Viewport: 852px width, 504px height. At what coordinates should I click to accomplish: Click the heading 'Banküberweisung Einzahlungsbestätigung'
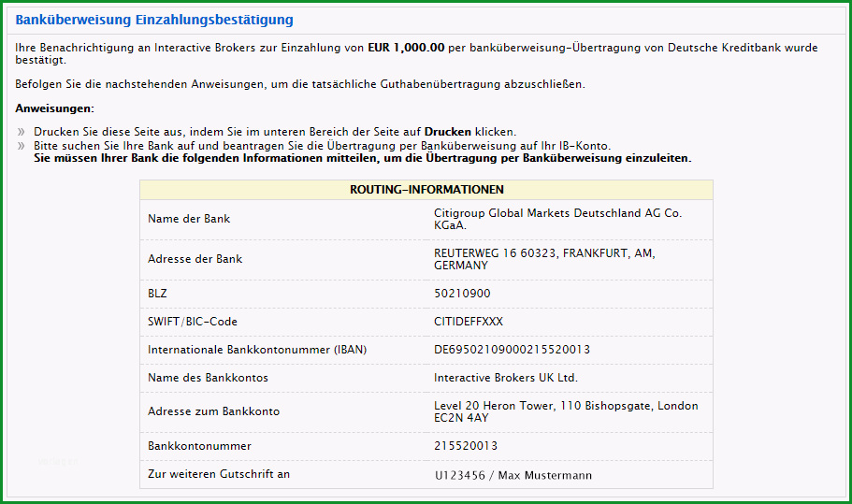153,20
